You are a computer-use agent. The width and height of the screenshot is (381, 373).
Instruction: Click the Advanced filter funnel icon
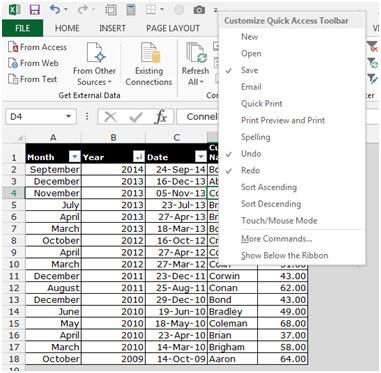click(372, 79)
